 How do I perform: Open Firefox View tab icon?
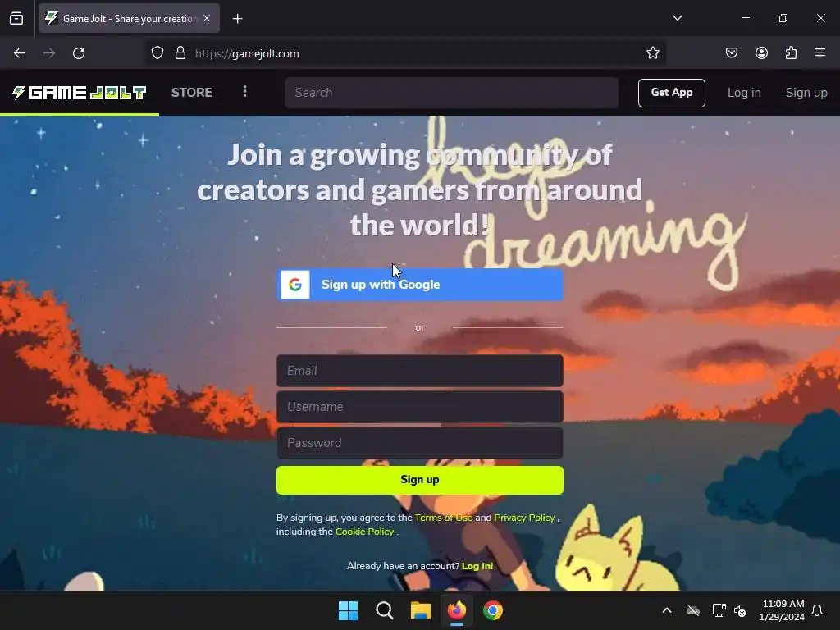click(16, 18)
